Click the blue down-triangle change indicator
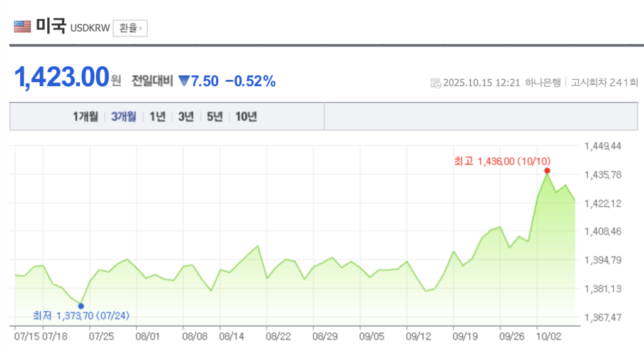This screenshot has width=644, height=352. click(184, 81)
